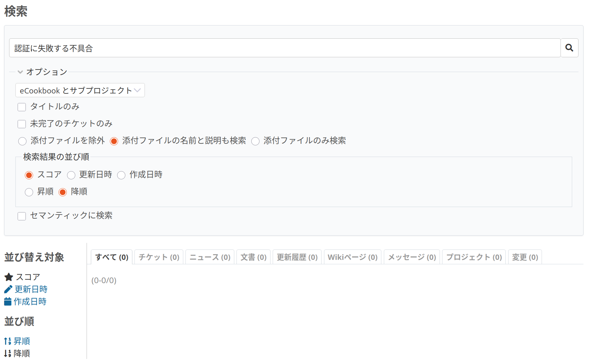Image resolution: width=592 pixels, height=364 pixels.
Task: Focus the search query text field
Action: point(285,48)
